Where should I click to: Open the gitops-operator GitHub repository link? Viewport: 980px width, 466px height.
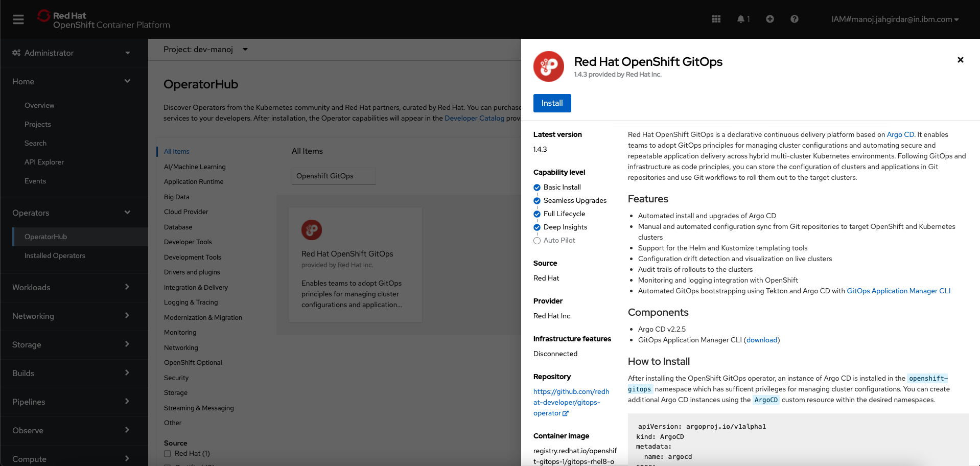tap(571, 402)
